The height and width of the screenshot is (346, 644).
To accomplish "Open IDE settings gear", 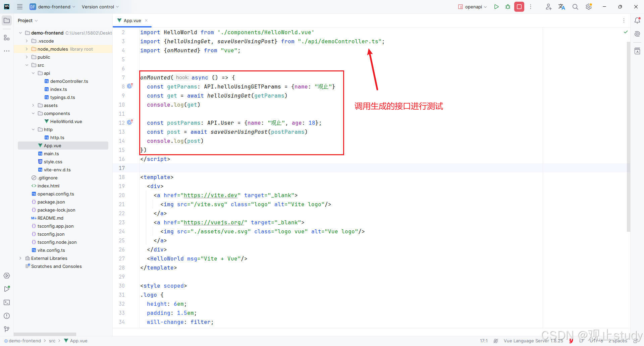I will tap(589, 7).
